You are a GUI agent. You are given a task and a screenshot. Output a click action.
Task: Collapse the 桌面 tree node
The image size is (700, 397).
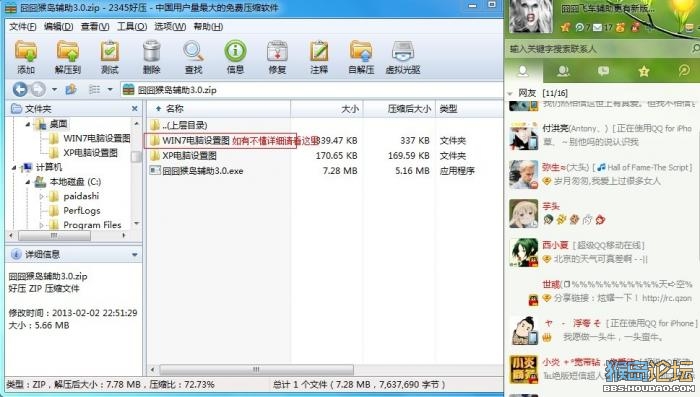tap(28, 124)
